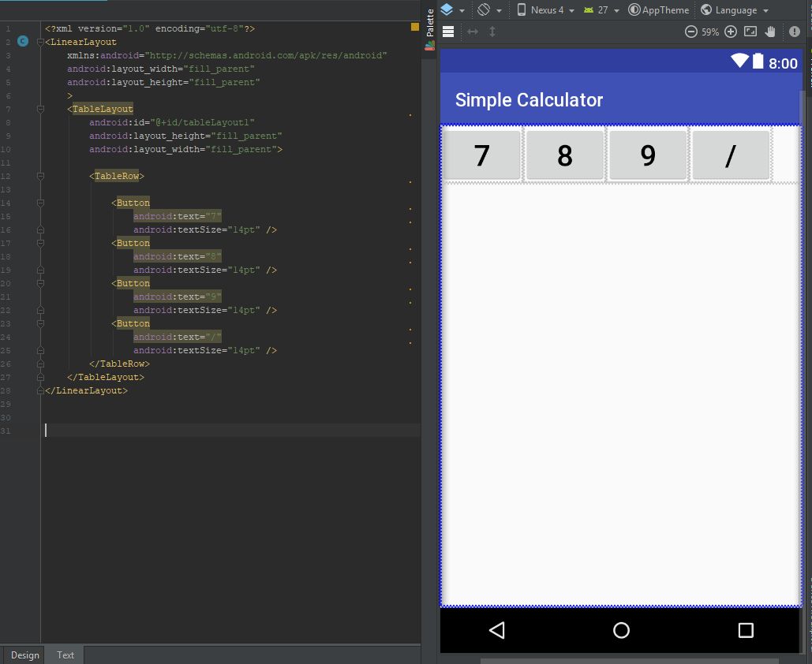Click android:id tableLayout1 attribute line
812x664 pixels.
click(x=171, y=123)
